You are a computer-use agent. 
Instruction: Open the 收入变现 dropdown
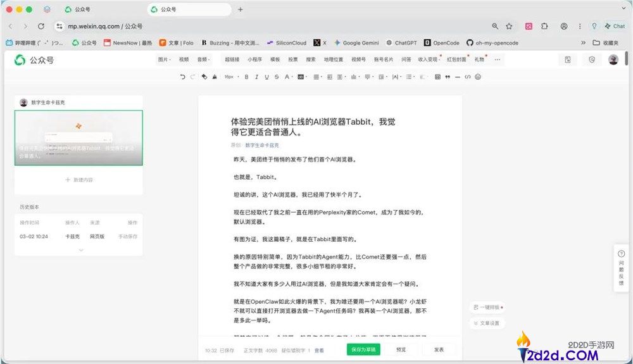coord(429,60)
